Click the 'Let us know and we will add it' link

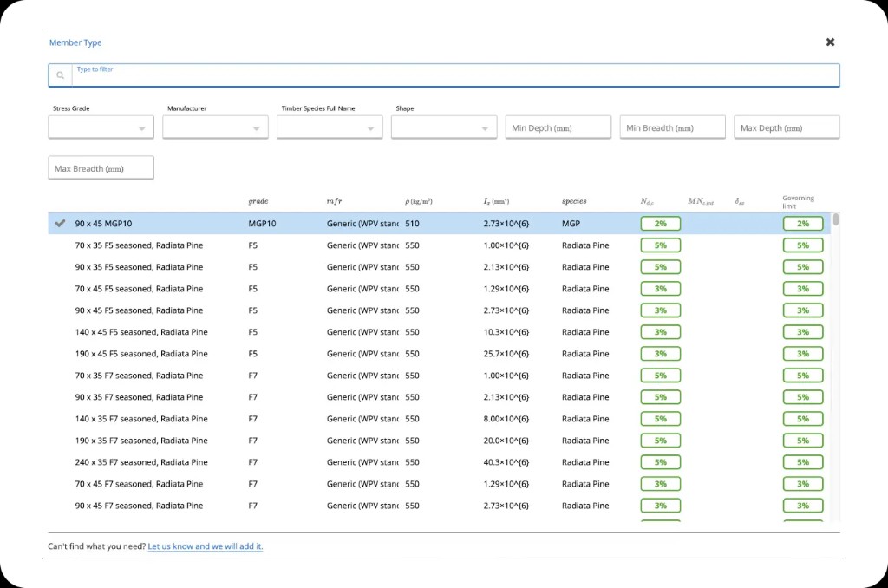(x=206, y=546)
